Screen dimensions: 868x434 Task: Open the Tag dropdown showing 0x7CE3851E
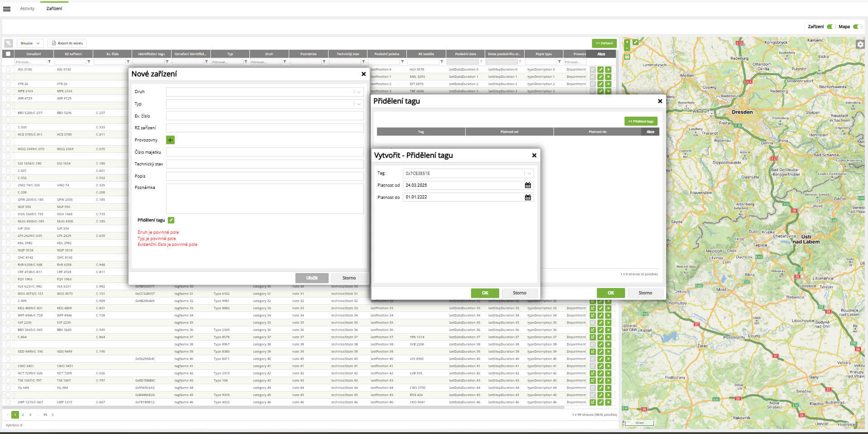pyautogui.click(x=468, y=174)
